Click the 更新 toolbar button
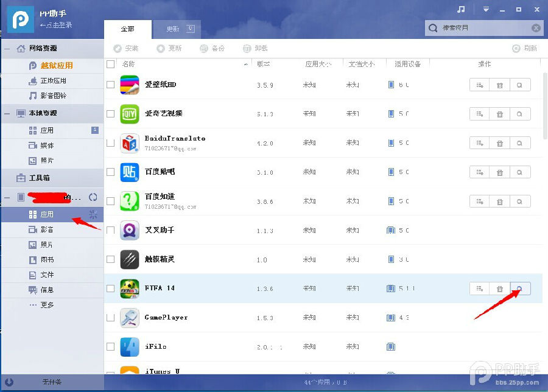Viewport: 548px width, 392px height. [x=169, y=48]
